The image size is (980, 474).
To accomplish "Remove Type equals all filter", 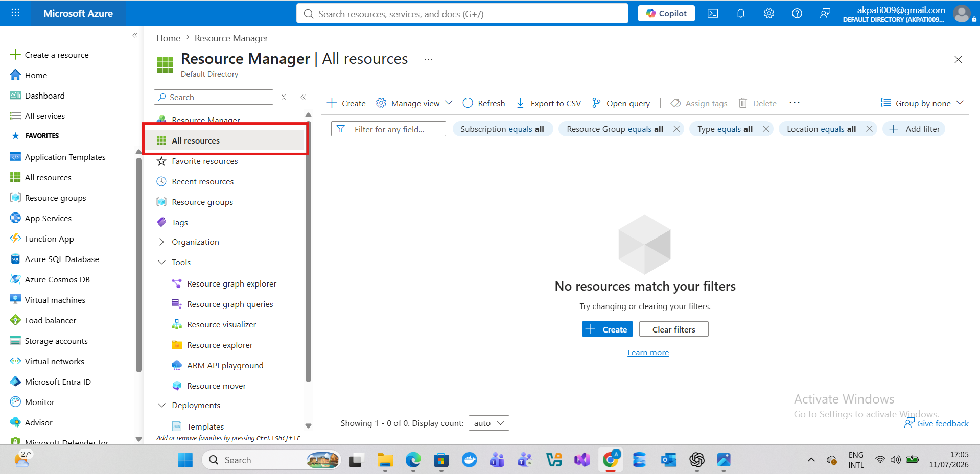I will tap(766, 129).
